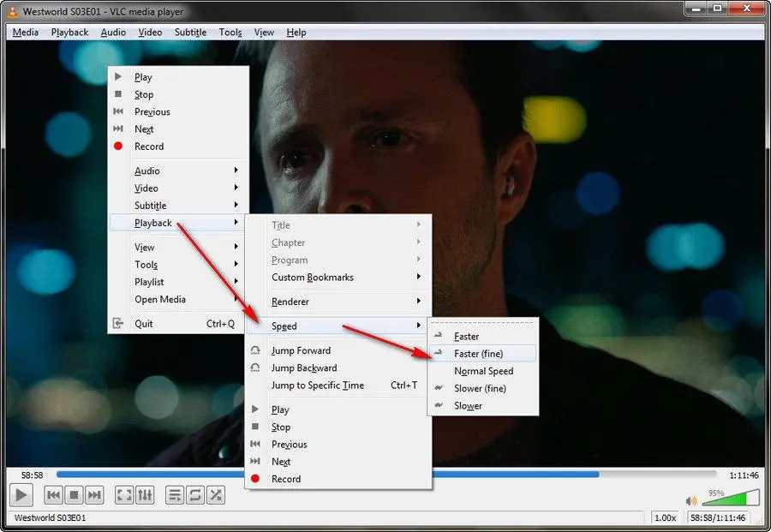Viewport: 771px width, 532px height.
Task: Click elapsed time label 58:58
Action: [x=32, y=475]
